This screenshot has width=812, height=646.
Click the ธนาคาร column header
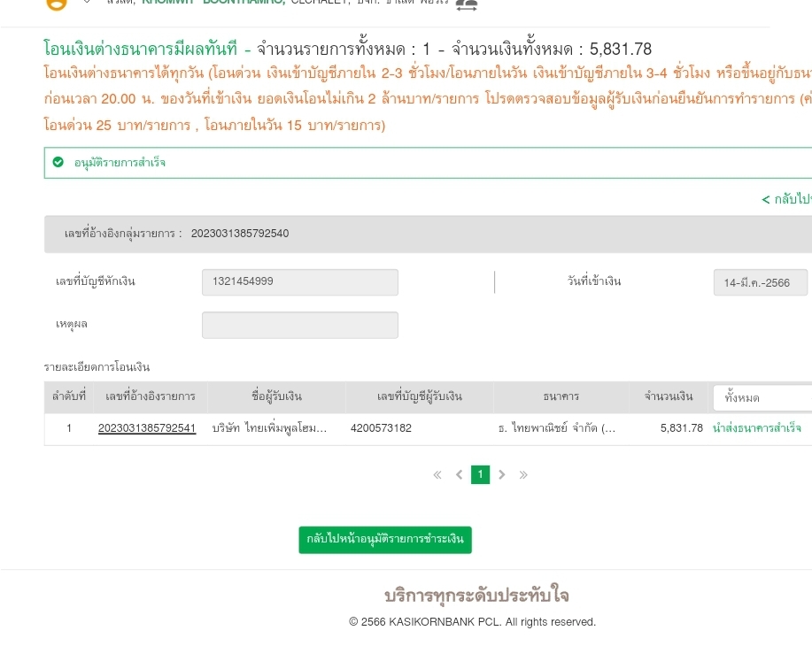(561, 396)
